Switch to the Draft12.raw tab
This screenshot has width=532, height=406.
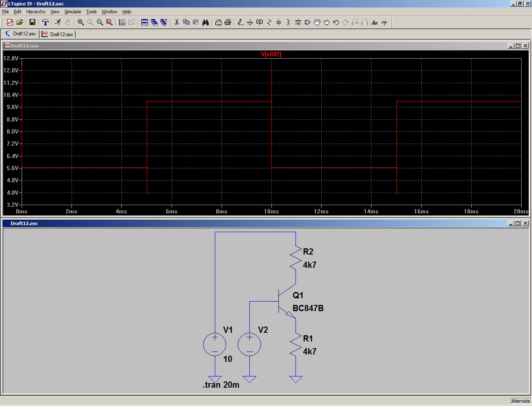(x=57, y=34)
